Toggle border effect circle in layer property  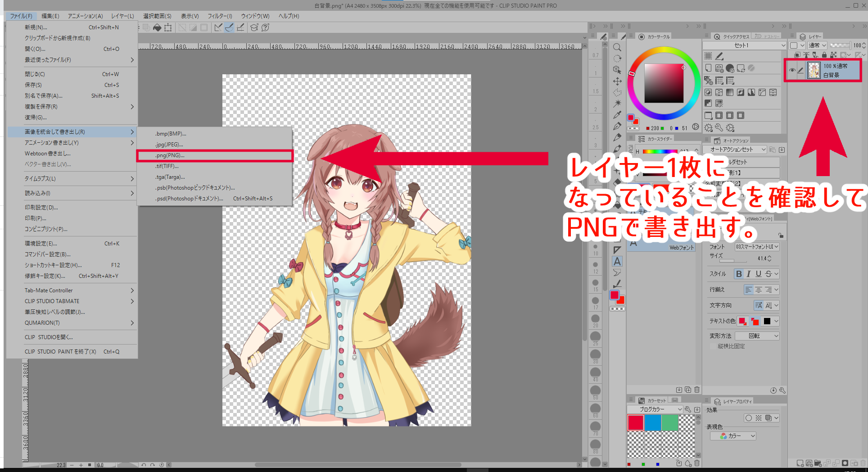point(749,418)
